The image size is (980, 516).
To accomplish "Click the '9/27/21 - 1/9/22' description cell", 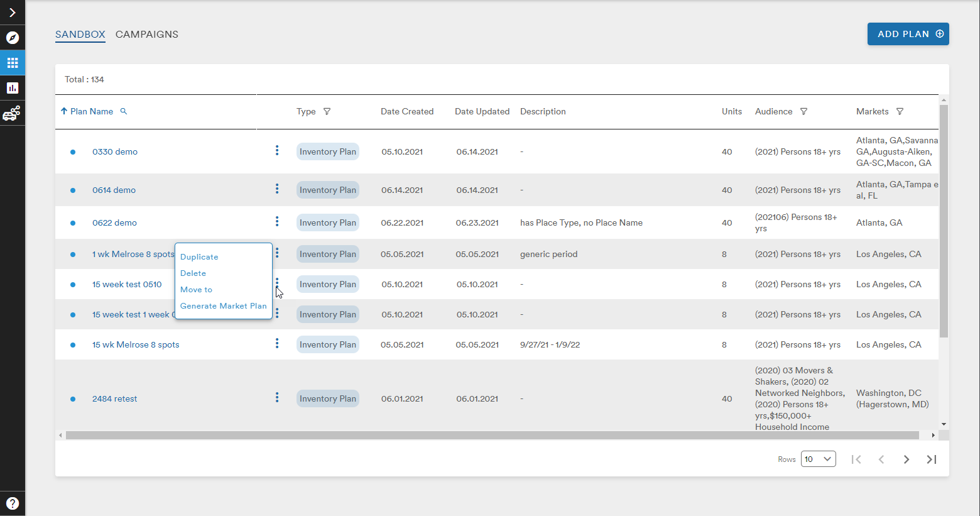I will 550,344.
